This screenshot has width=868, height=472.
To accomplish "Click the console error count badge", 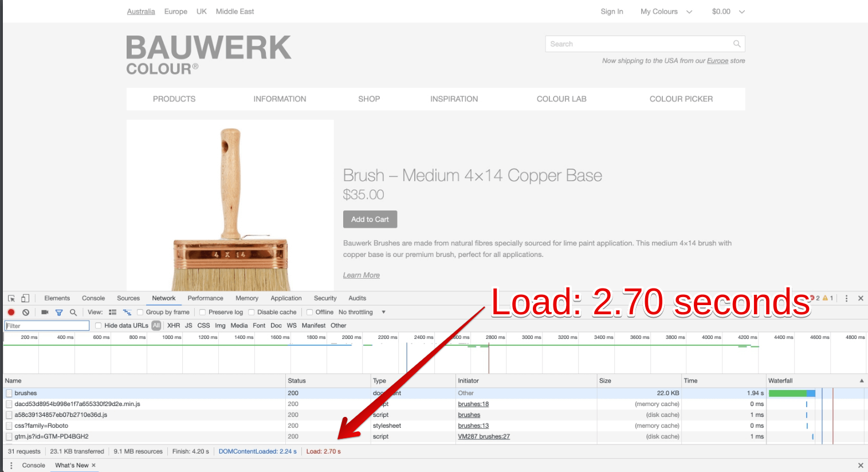I will (x=814, y=298).
